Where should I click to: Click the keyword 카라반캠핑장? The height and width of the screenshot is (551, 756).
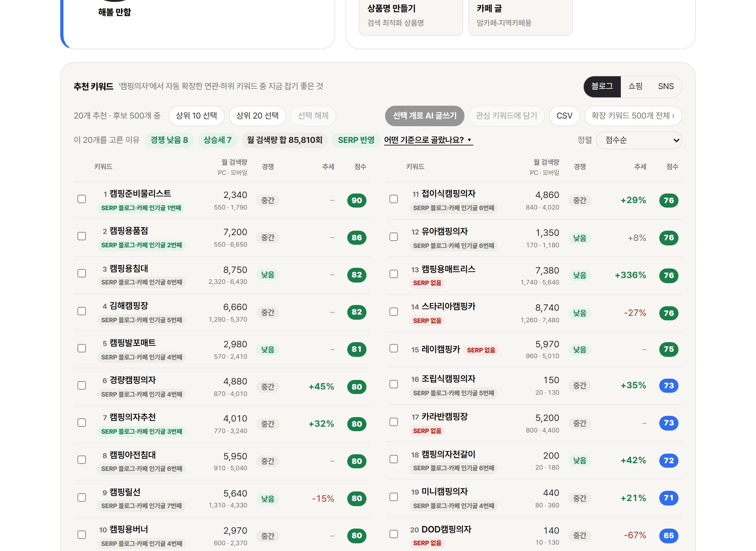[x=445, y=416]
